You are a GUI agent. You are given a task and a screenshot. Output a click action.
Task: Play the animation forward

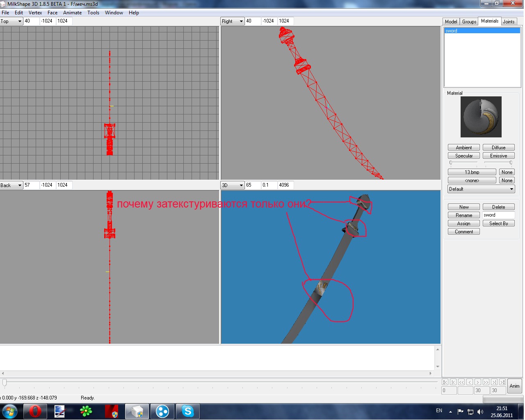478,382
